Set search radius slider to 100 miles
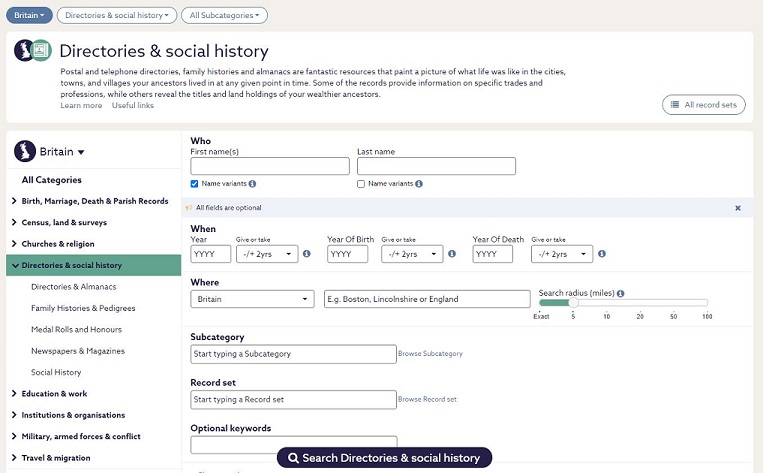This screenshot has width=763, height=473. pyautogui.click(x=707, y=303)
